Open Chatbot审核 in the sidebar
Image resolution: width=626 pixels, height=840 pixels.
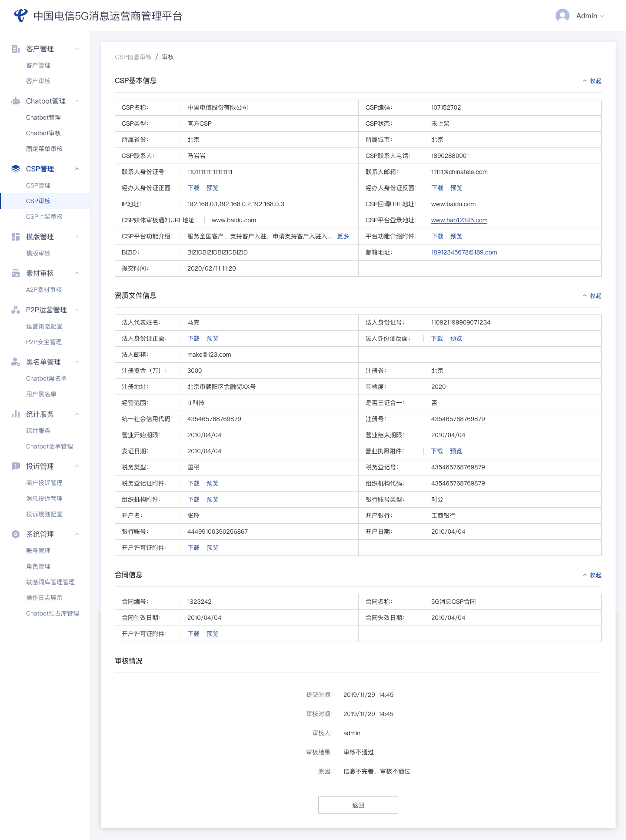click(x=43, y=133)
